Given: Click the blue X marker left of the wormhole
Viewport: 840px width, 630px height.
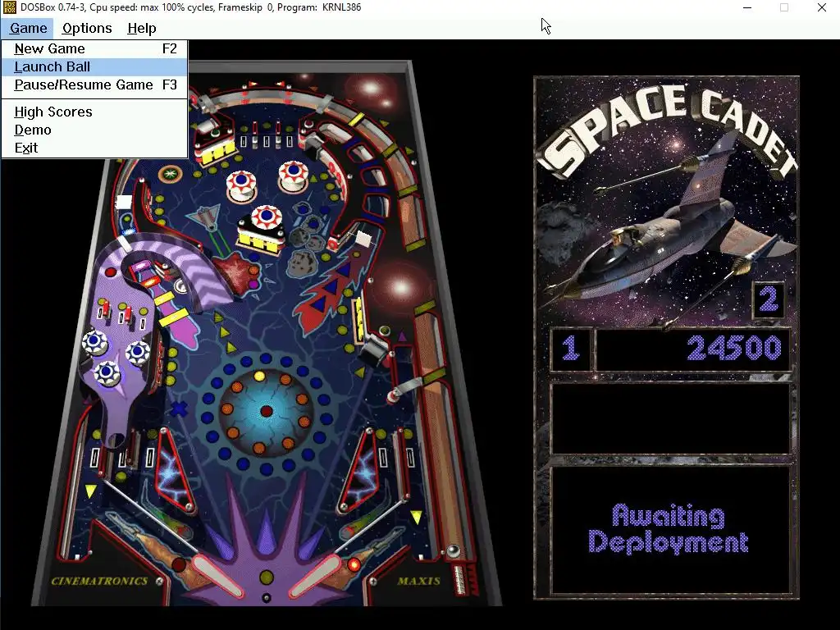Looking at the screenshot, I should pos(178,409).
